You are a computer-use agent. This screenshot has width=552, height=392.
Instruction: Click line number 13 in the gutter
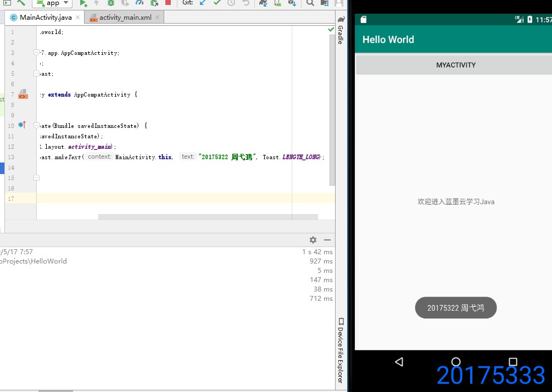pos(11,157)
